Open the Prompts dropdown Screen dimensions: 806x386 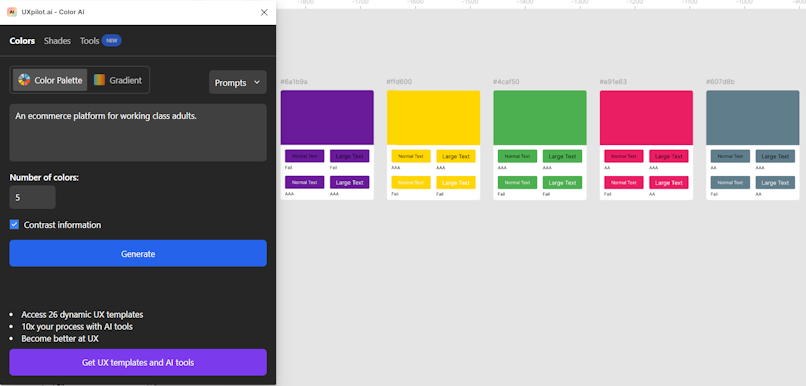[x=237, y=82]
